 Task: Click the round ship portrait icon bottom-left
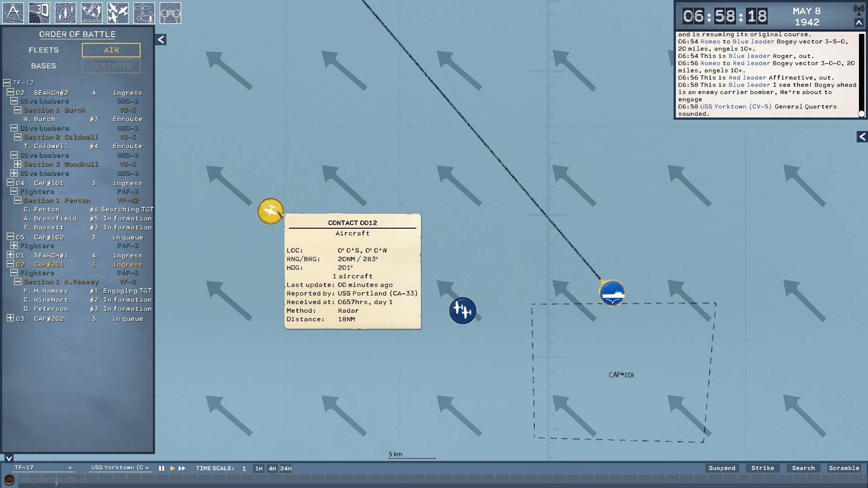point(9,479)
